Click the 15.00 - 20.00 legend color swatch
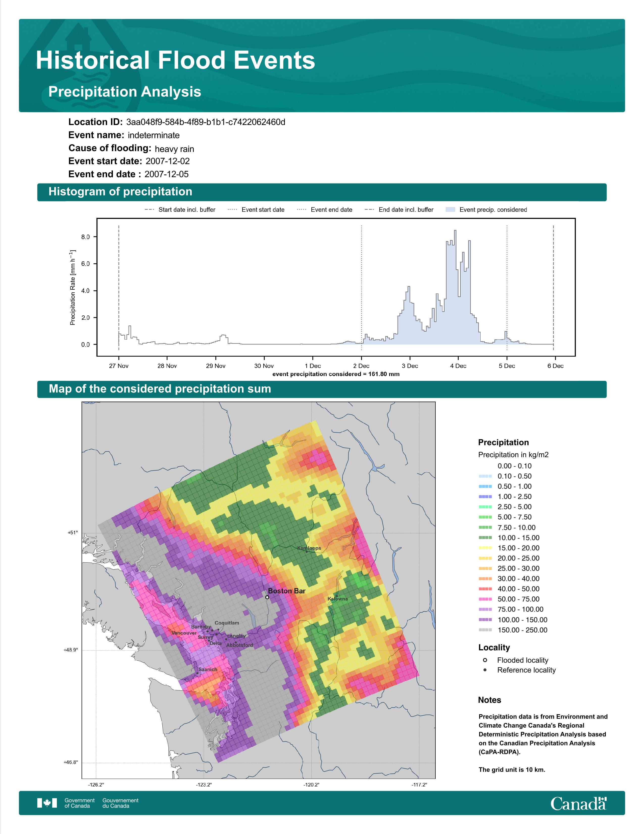Screen dimensions: 644x834 485,548
